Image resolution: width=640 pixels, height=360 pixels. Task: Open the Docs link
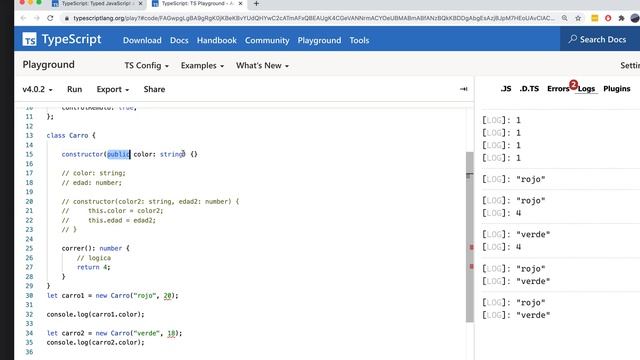click(x=179, y=40)
